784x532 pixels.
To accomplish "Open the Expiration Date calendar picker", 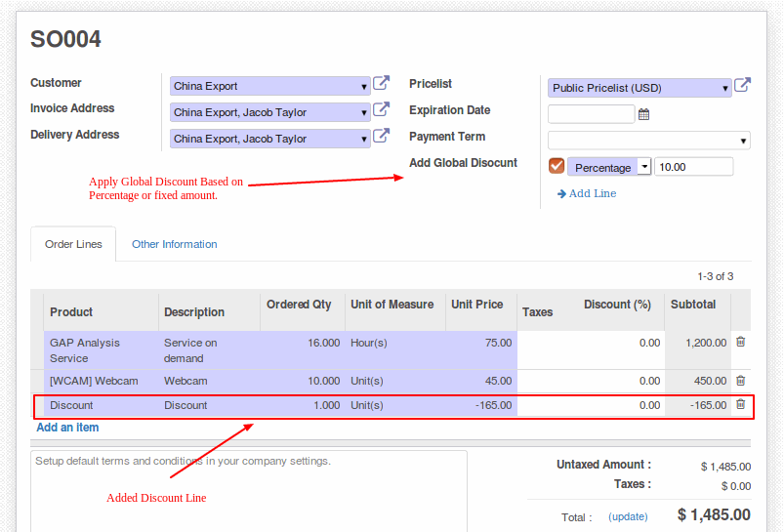I will pyautogui.click(x=643, y=114).
